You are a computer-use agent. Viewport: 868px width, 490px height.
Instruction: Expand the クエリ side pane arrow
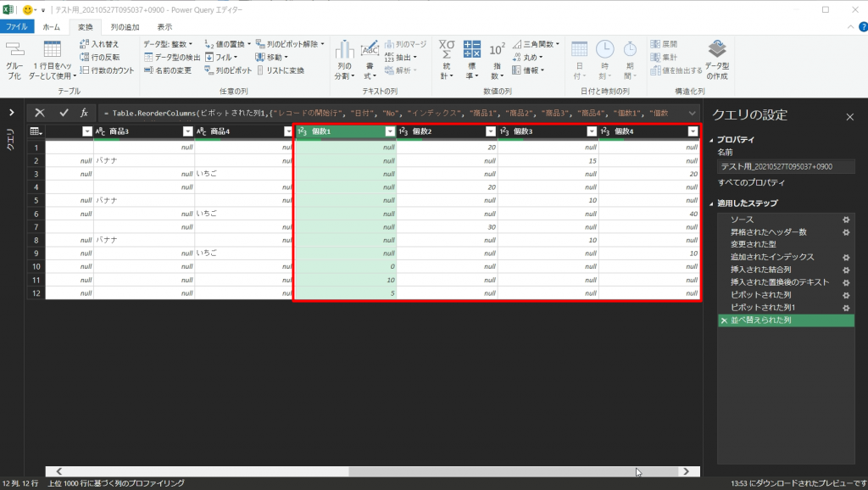[x=12, y=113]
